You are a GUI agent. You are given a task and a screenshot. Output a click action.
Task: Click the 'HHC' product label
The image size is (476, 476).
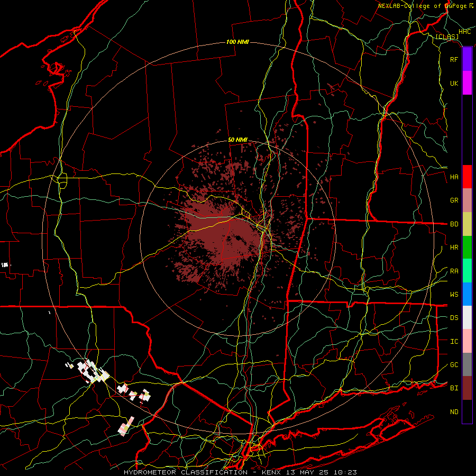point(464,32)
